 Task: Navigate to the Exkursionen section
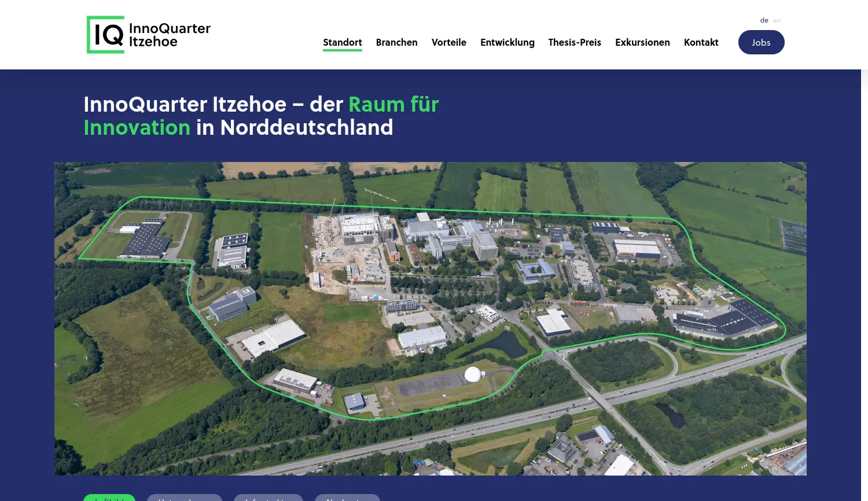(642, 42)
